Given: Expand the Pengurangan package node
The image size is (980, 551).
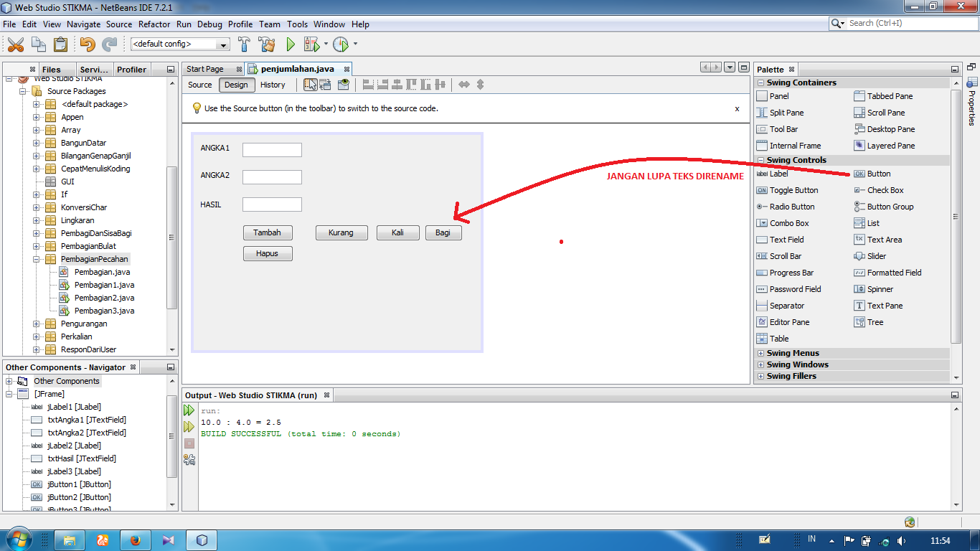Looking at the screenshot, I should 37,324.
